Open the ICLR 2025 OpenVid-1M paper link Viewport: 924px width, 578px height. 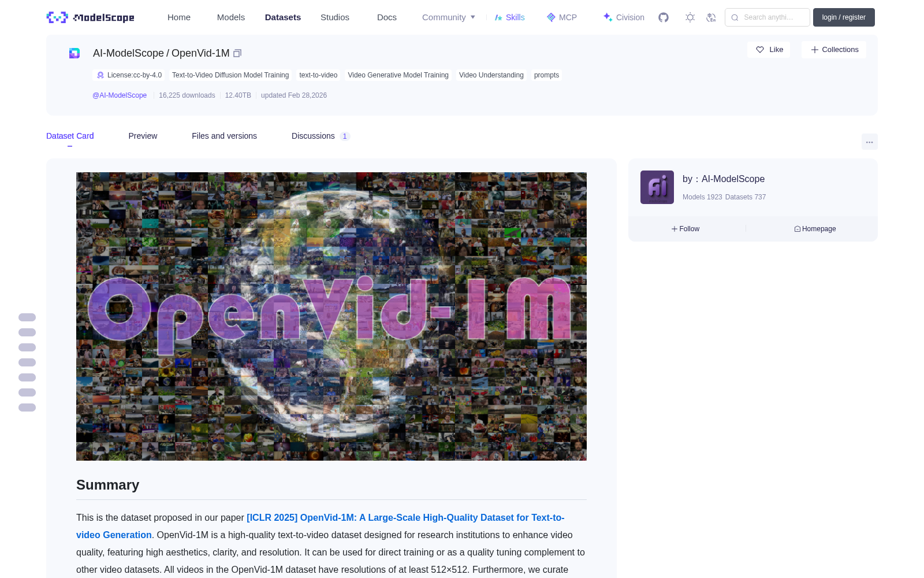(321, 526)
